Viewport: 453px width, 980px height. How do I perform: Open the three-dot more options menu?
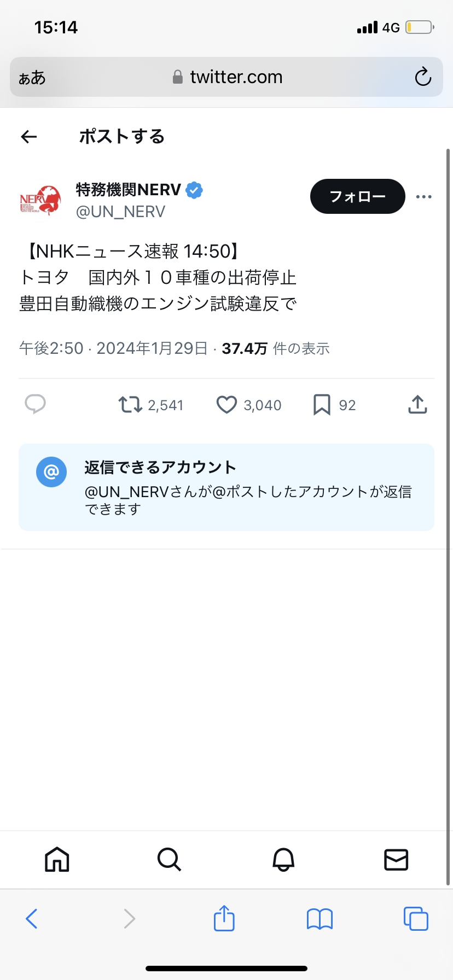tap(424, 197)
